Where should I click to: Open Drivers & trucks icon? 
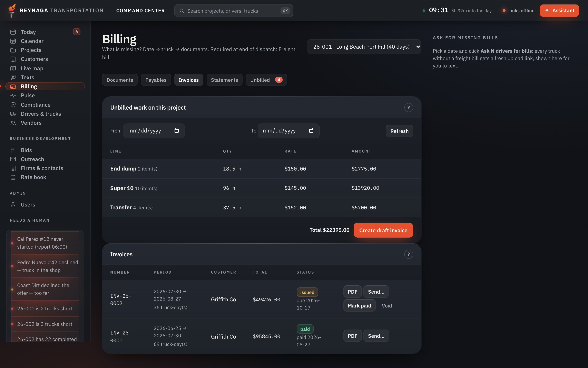click(x=13, y=114)
